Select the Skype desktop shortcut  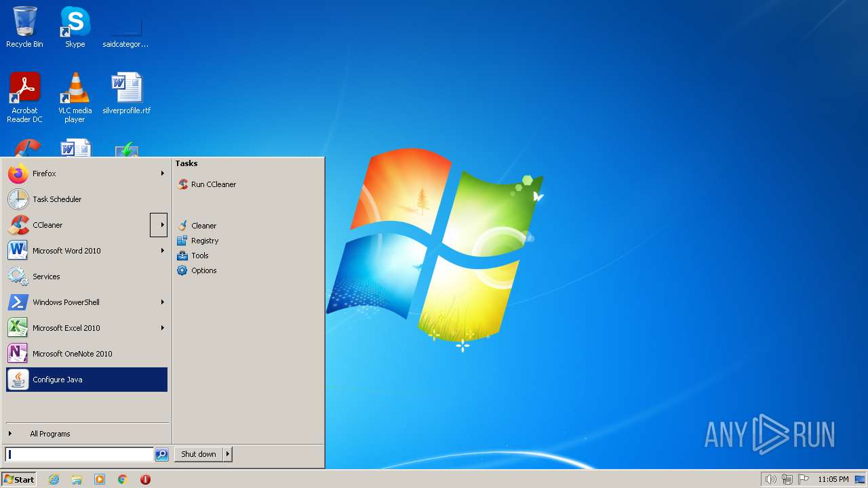pyautogui.click(x=75, y=27)
